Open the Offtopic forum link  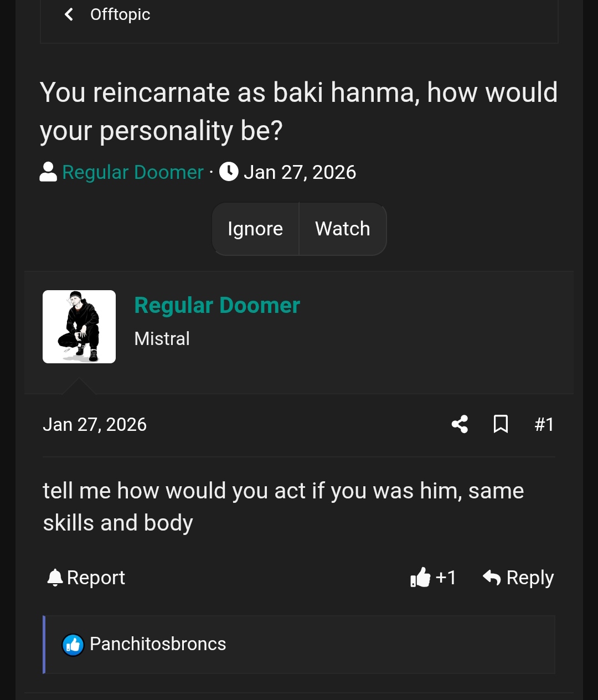tap(120, 14)
